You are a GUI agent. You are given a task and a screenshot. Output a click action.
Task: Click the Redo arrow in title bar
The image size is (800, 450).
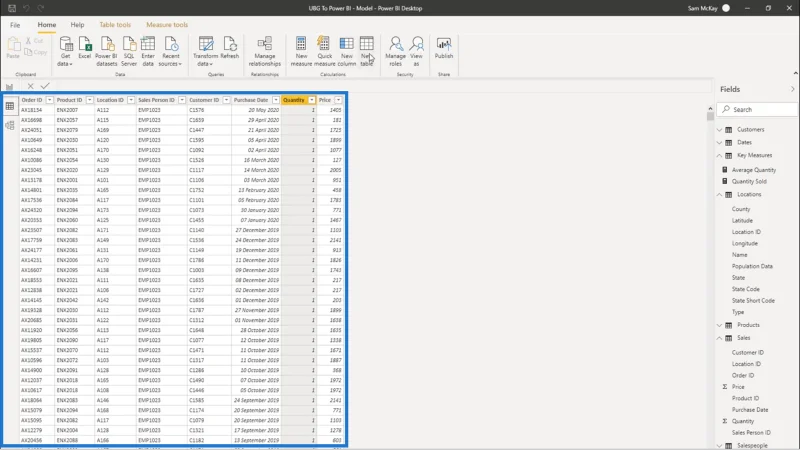41,8
